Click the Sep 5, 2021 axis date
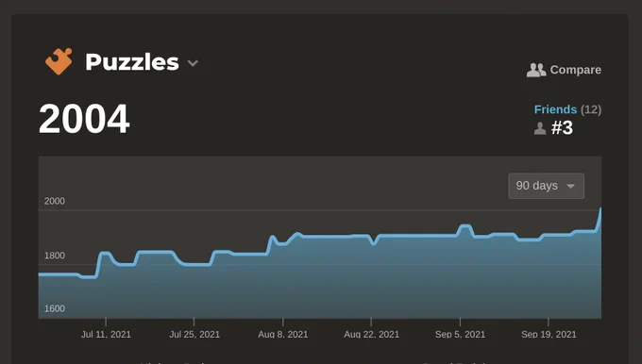 [x=460, y=334]
